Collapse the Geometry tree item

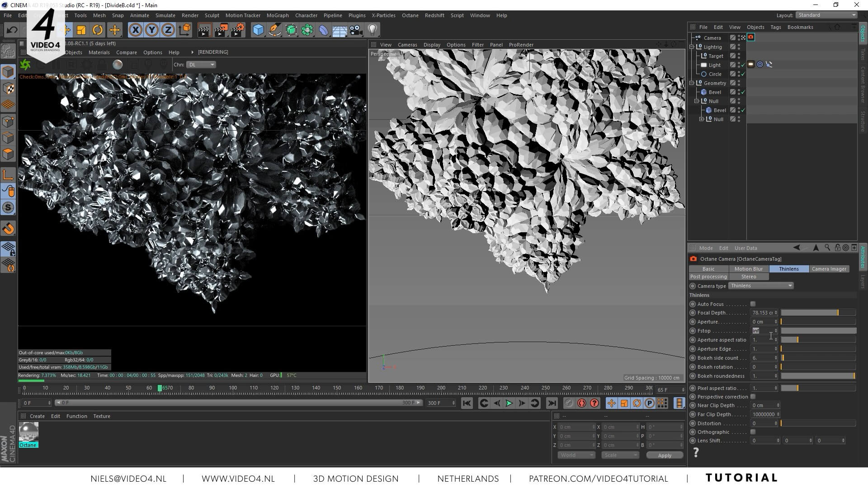(x=692, y=83)
